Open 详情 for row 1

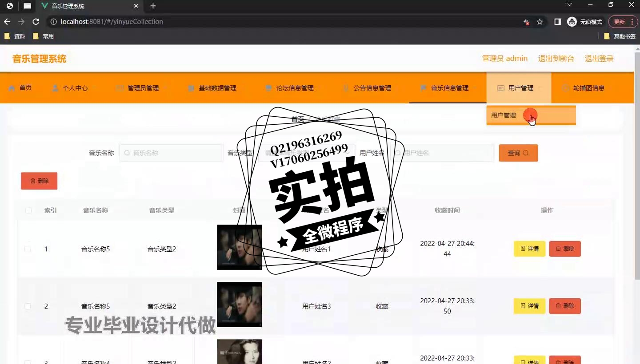coord(529,249)
